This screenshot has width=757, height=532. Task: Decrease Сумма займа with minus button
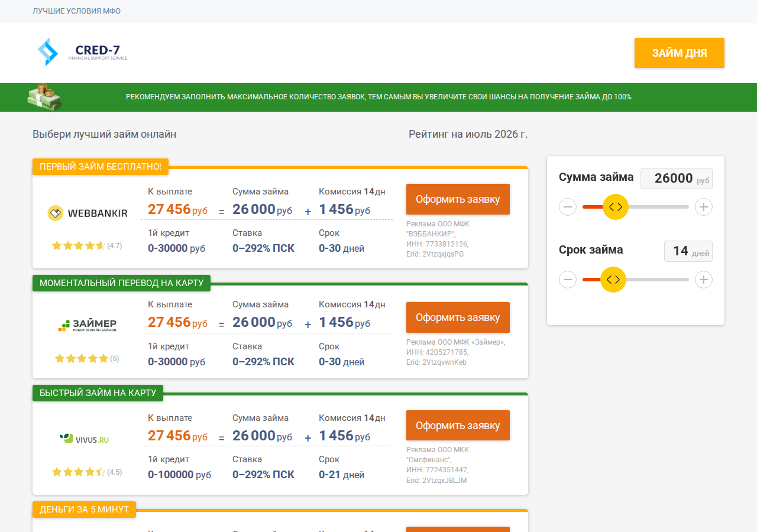pyautogui.click(x=568, y=207)
